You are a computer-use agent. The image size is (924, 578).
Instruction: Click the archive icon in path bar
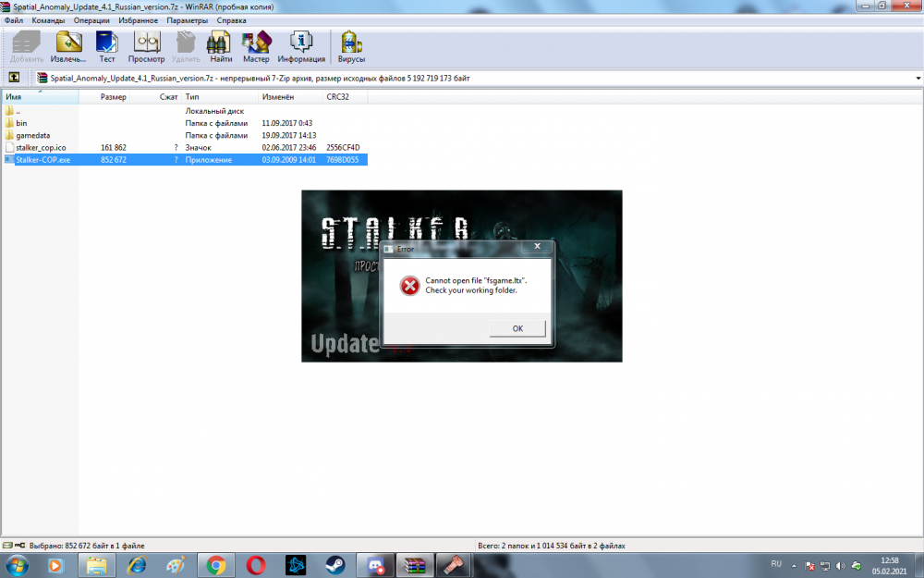click(x=42, y=78)
